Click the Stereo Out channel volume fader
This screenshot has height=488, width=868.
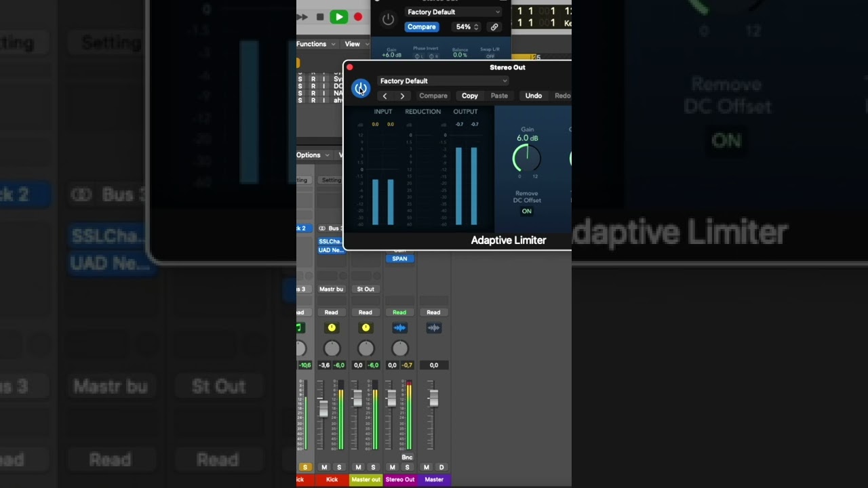[391, 399]
